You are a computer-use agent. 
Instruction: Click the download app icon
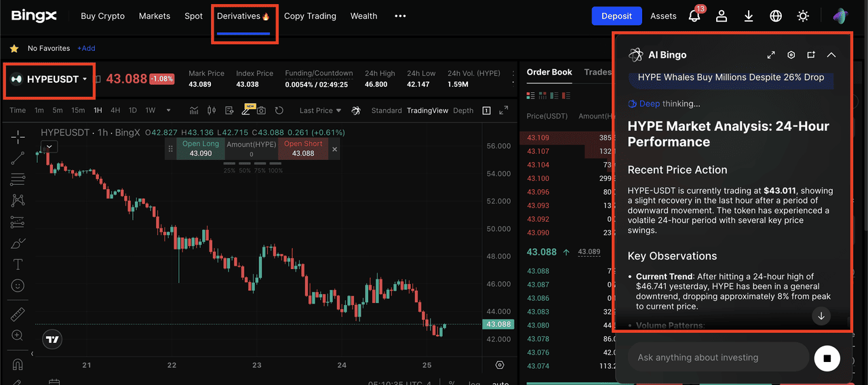[749, 16]
